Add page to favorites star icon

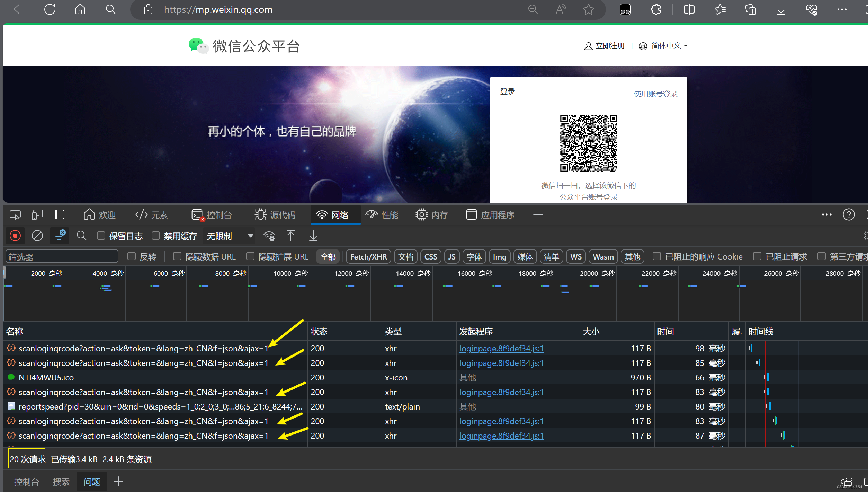coord(589,9)
